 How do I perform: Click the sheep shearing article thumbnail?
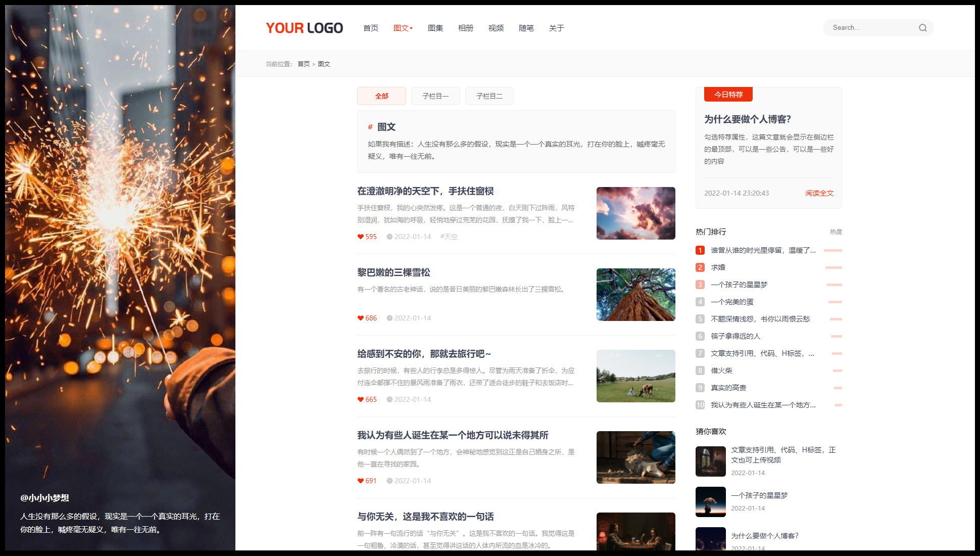(635, 457)
